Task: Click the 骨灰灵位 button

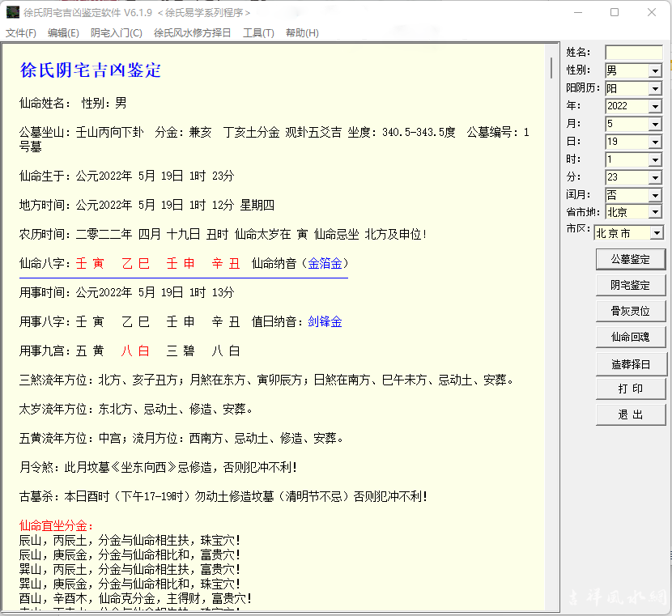Action: coord(631,311)
